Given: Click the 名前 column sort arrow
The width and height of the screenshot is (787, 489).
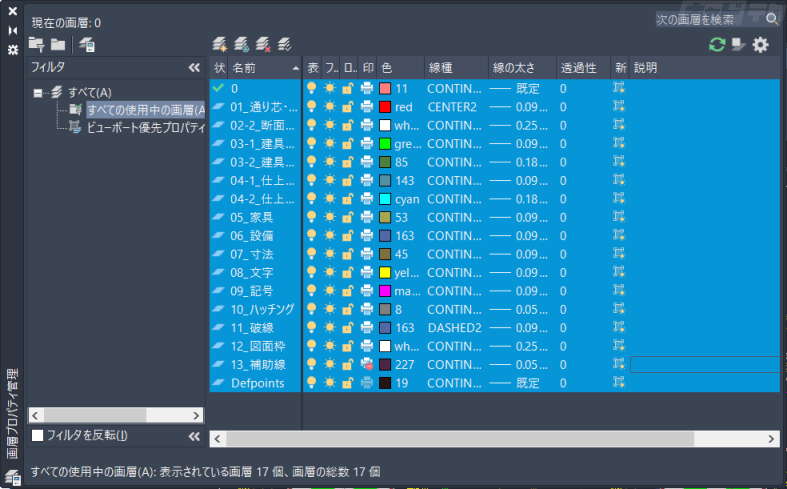Looking at the screenshot, I should point(296,68).
